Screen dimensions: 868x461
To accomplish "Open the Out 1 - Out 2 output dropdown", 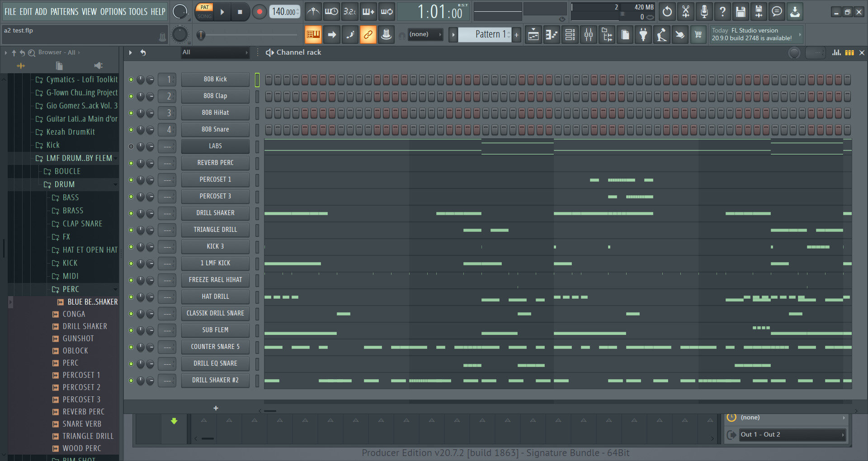I will point(793,435).
